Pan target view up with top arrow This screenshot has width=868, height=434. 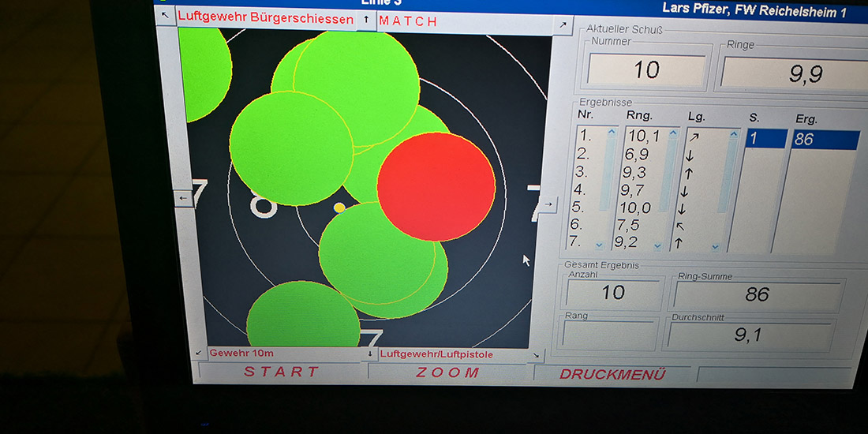coord(366,19)
